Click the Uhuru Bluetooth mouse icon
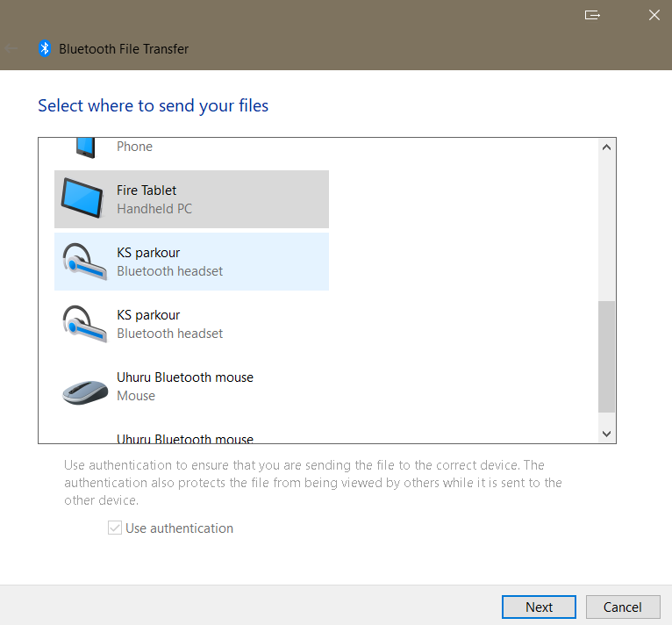672x625 pixels. (x=85, y=387)
